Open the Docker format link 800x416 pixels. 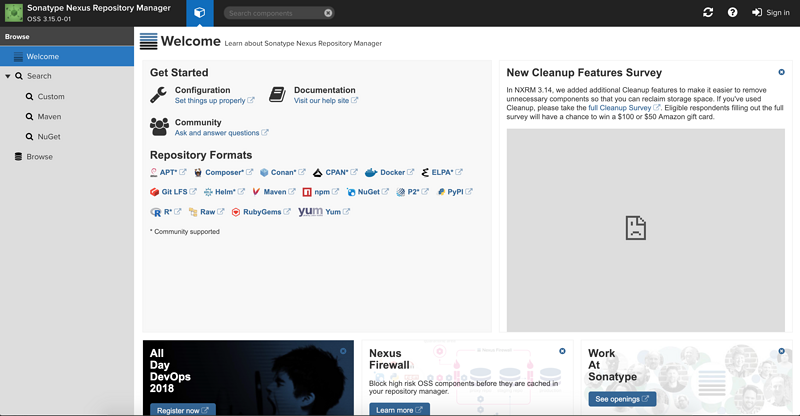tap(397, 173)
